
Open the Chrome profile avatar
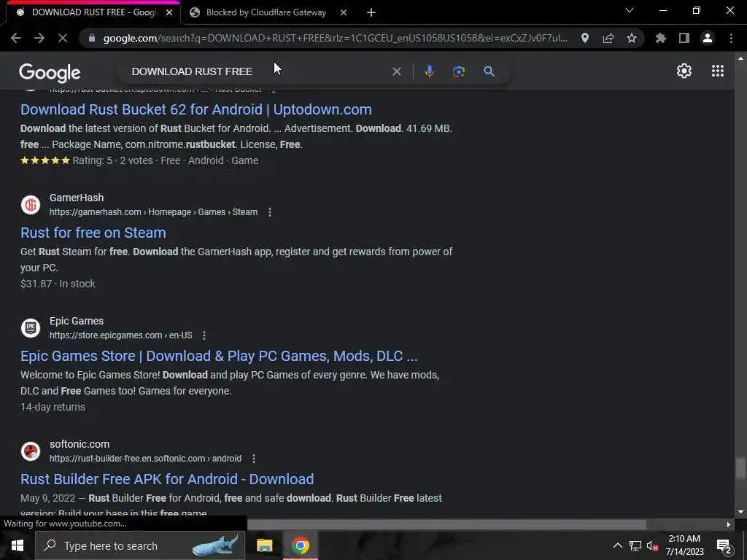(x=708, y=38)
